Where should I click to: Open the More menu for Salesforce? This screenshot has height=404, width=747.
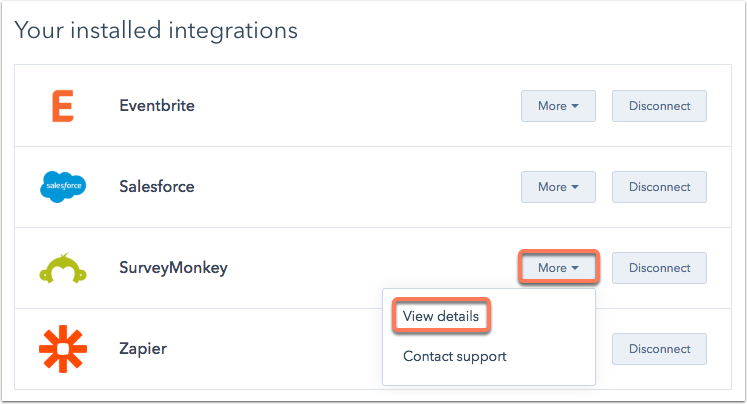pos(558,187)
